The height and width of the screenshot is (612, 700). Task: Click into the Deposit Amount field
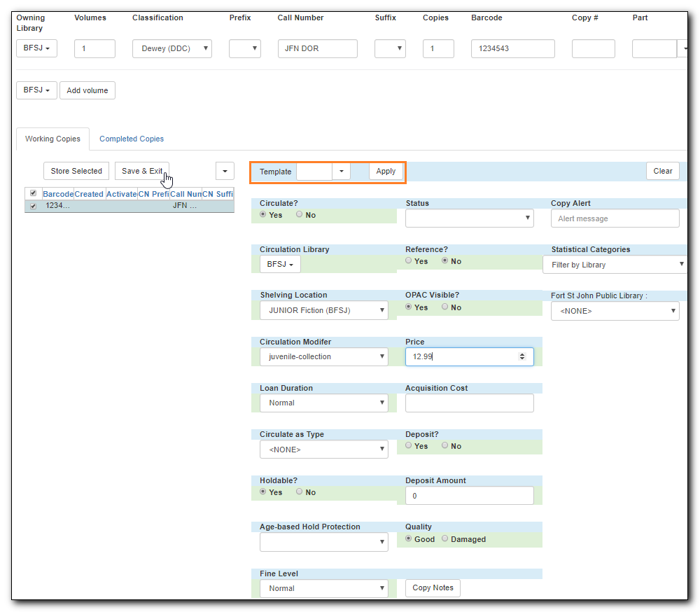pos(470,495)
